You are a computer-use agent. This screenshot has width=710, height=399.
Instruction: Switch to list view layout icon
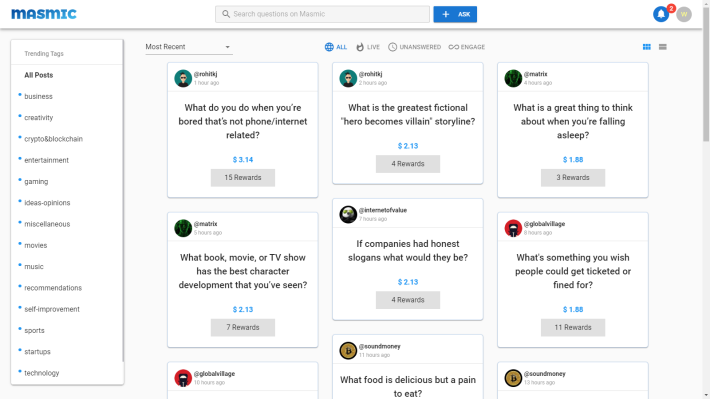(x=662, y=47)
